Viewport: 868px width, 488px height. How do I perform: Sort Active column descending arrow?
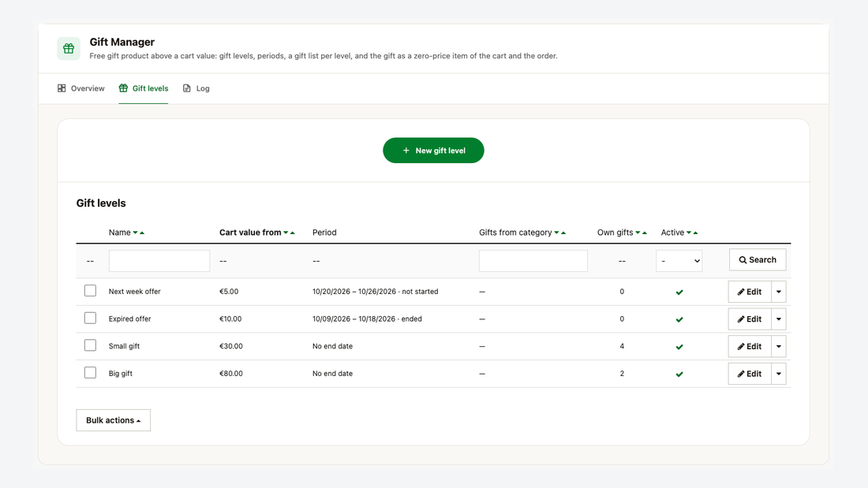point(689,233)
